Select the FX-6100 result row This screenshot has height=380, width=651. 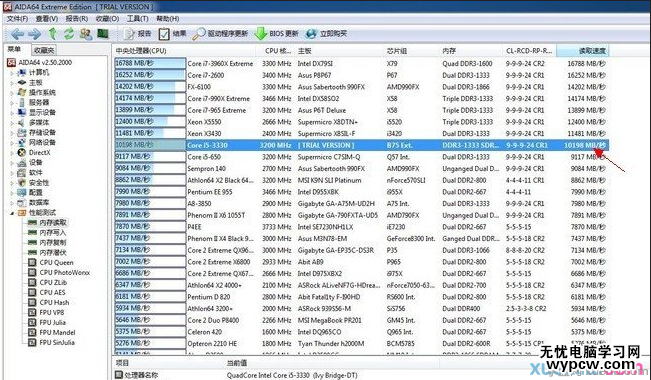[x=361, y=87]
